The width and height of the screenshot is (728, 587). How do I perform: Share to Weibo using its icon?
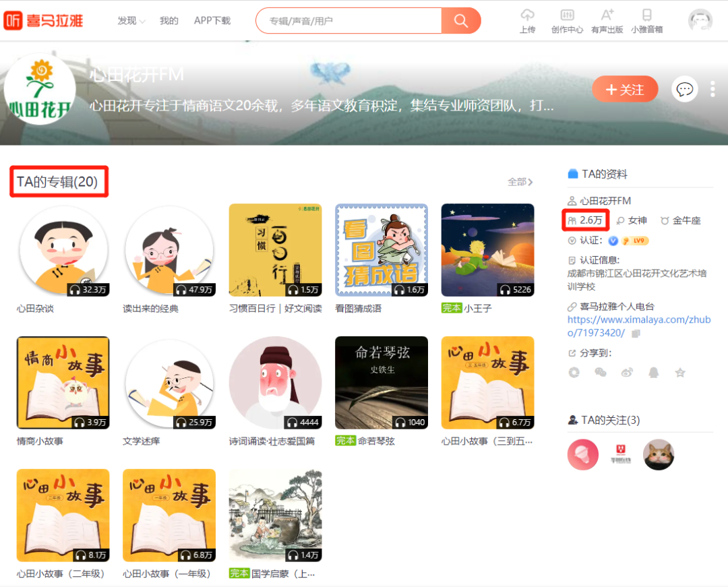(627, 372)
